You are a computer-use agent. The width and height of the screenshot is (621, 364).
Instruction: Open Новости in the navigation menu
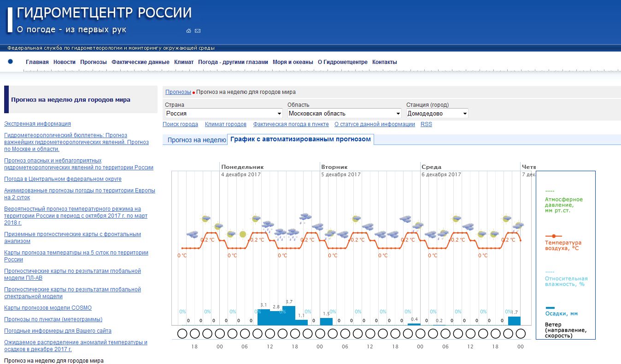point(64,62)
